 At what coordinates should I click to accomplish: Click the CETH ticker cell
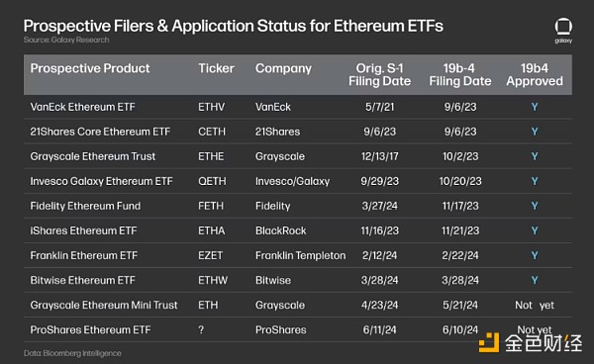212,132
